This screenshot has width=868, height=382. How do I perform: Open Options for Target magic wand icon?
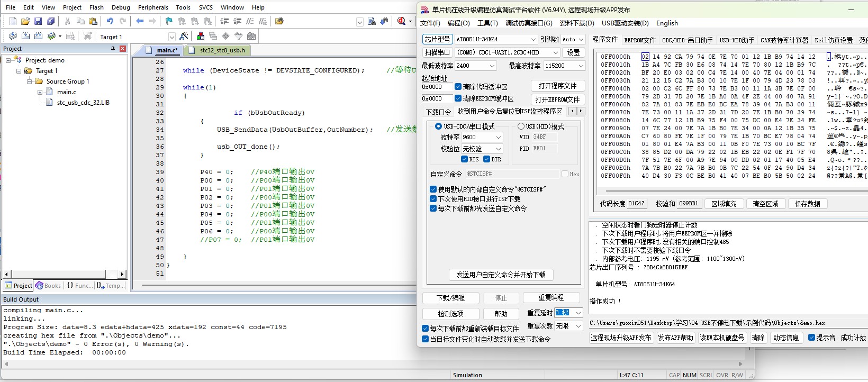click(184, 36)
